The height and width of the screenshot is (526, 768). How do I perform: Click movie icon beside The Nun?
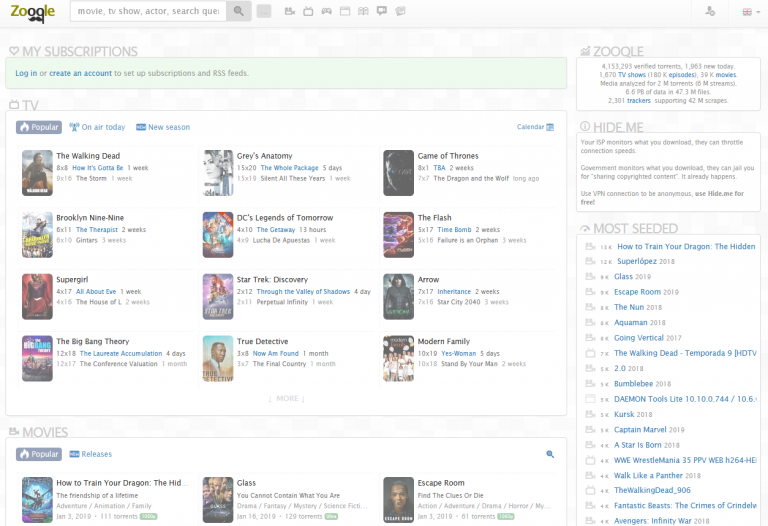590,307
